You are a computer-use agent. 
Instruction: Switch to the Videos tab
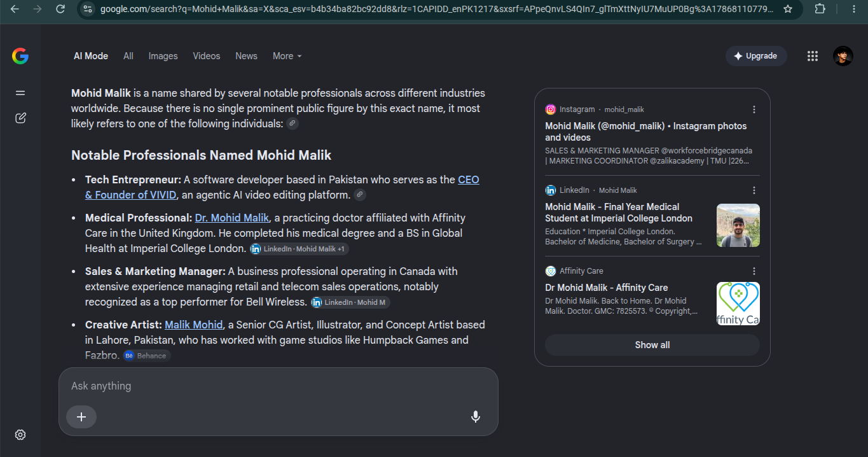pos(207,56)
